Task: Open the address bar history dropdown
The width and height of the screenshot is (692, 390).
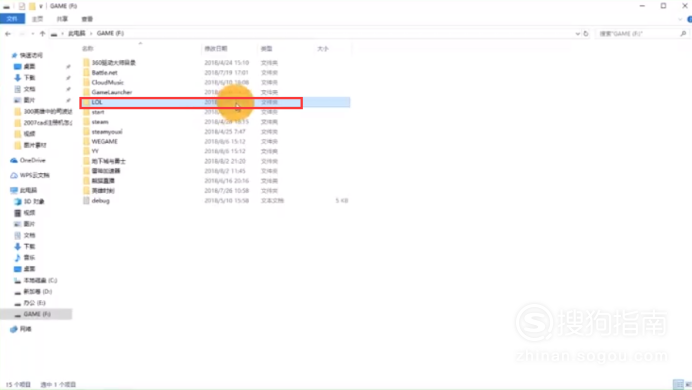Action: coord(577,34)
